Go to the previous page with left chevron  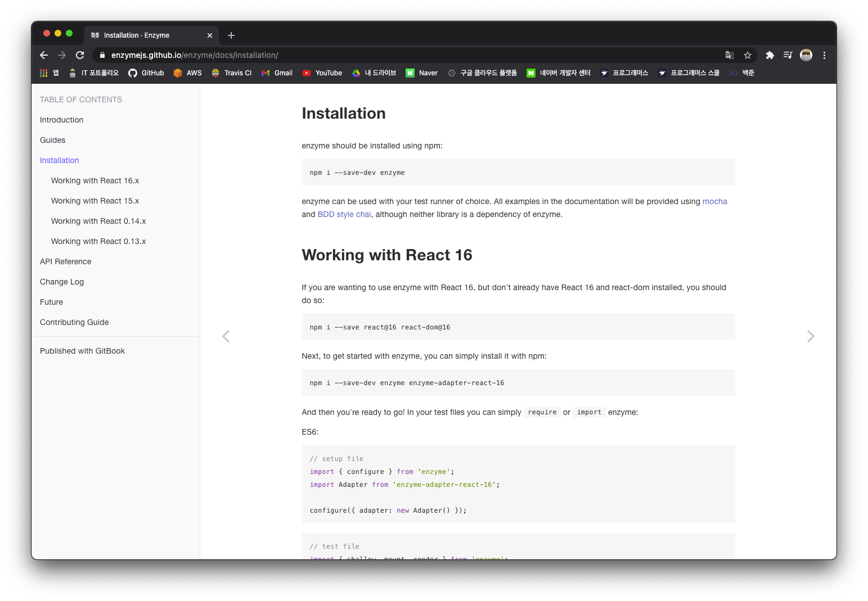pos(226,336)
